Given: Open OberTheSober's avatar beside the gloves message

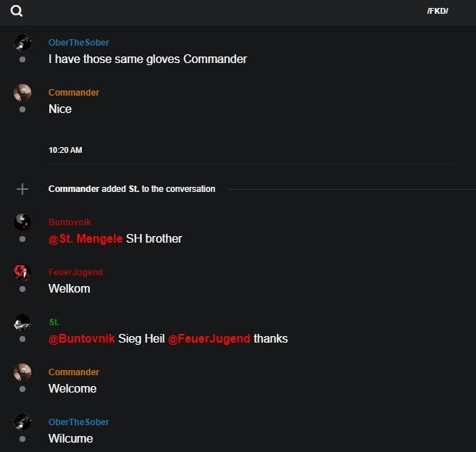Looking at the screenshot, I should 22,42.
